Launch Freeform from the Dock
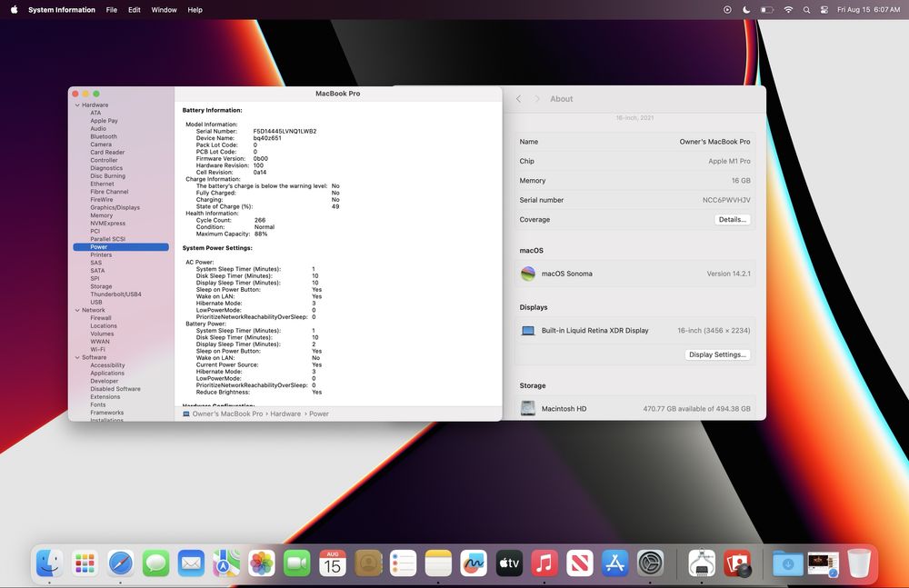 point(474,563)
